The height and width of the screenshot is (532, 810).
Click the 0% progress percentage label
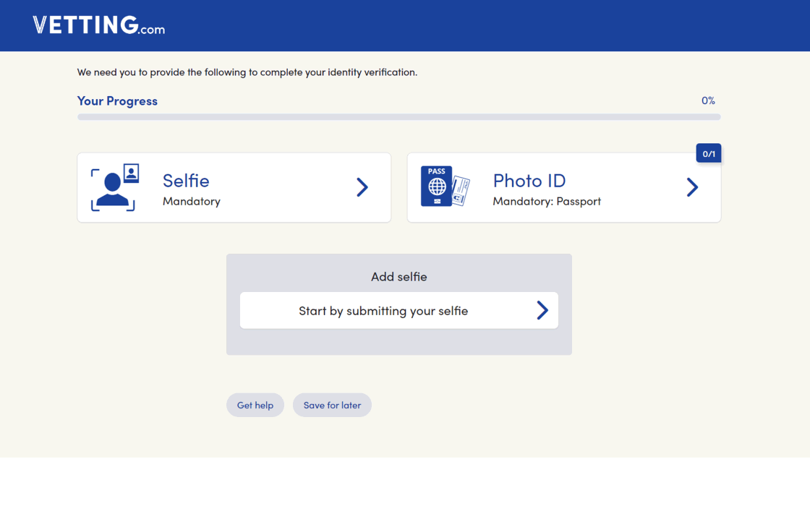point(707,100)
